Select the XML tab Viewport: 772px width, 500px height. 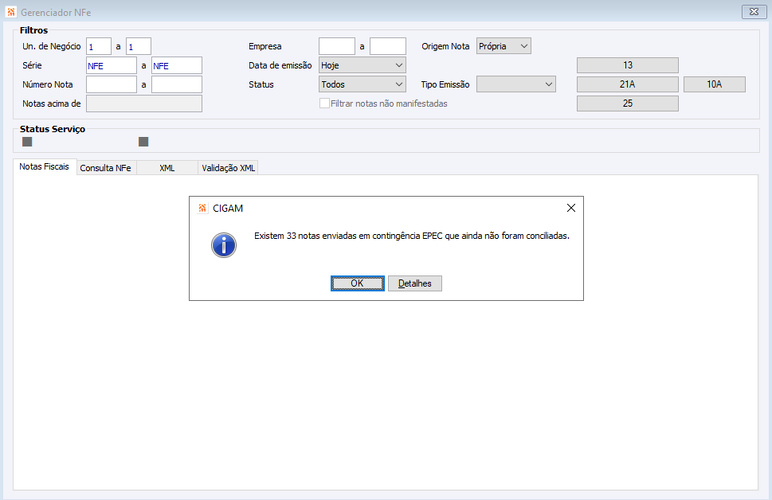[x=167, y=168]
